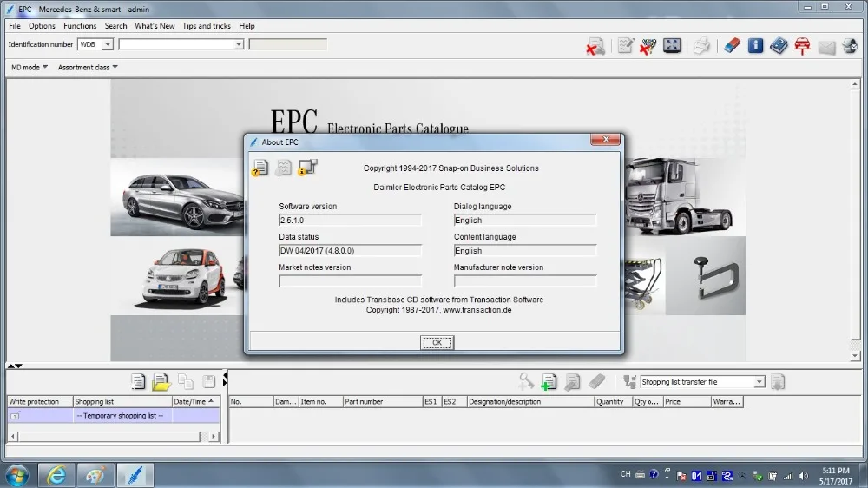Click the Designation/description column header
This screenshot has width=868, height=488.
(x=530, y=401)
